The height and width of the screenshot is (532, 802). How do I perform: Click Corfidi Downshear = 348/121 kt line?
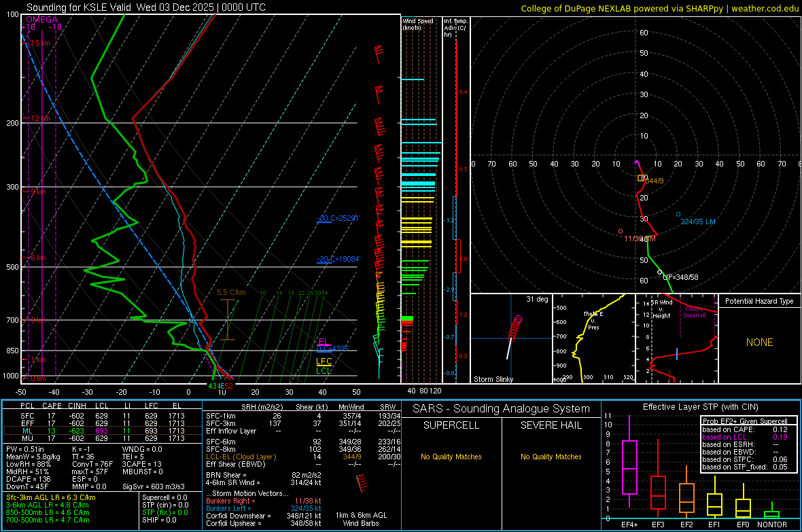tap(264, 516)
